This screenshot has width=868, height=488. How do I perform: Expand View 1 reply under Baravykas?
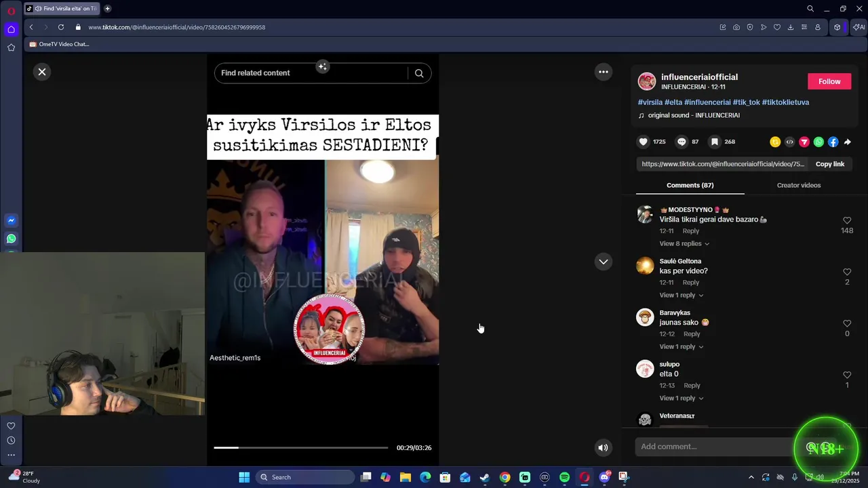pyautogui.click(x=682, y=346)
